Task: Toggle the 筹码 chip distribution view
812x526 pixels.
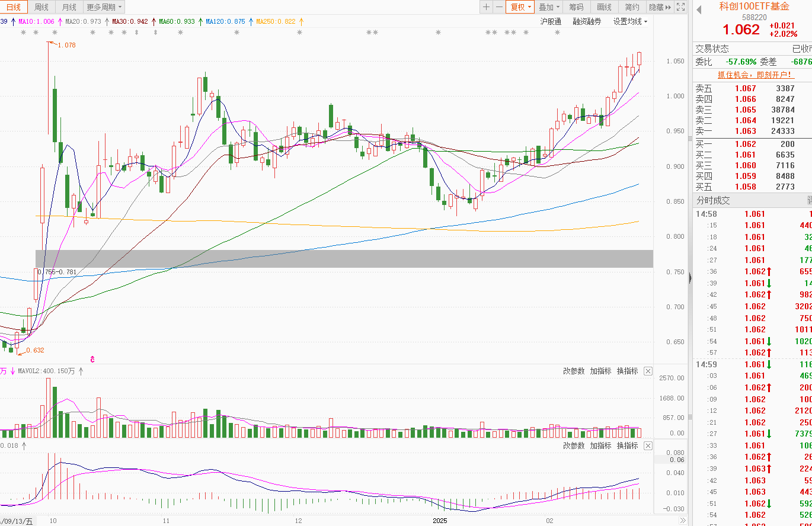Action: [x=576, y=7]
